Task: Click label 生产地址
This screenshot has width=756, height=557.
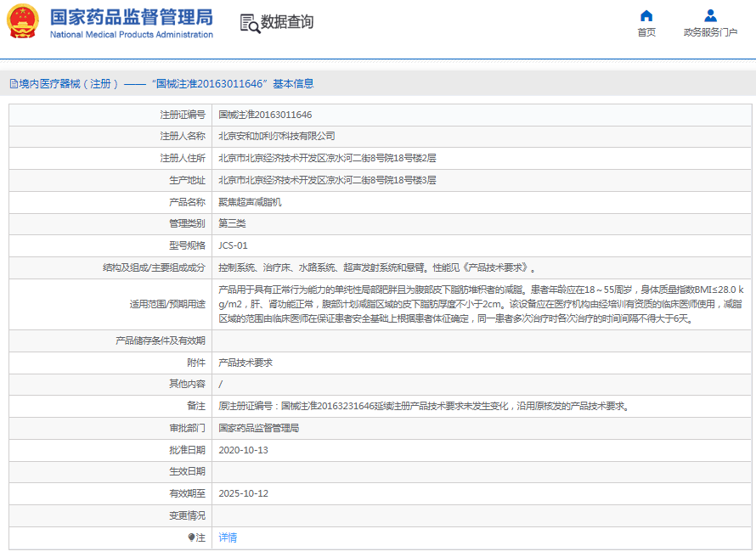Action: (187, 180)
